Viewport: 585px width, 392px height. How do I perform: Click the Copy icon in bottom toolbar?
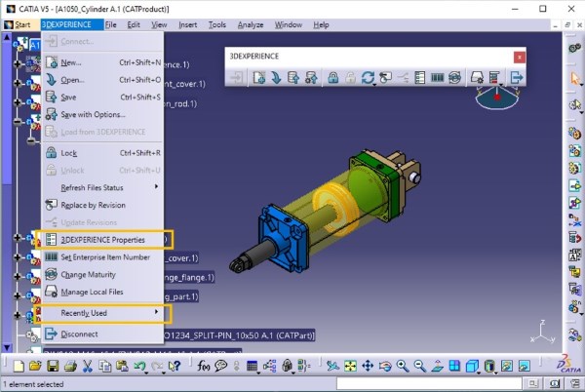pyautogui.click(x=105, y=366)
